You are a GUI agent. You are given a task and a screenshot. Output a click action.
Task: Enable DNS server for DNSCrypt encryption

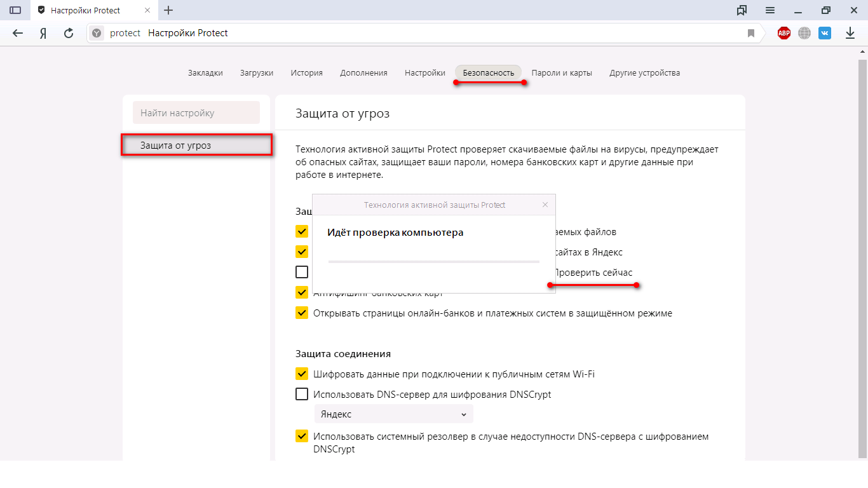coord(302,394)
